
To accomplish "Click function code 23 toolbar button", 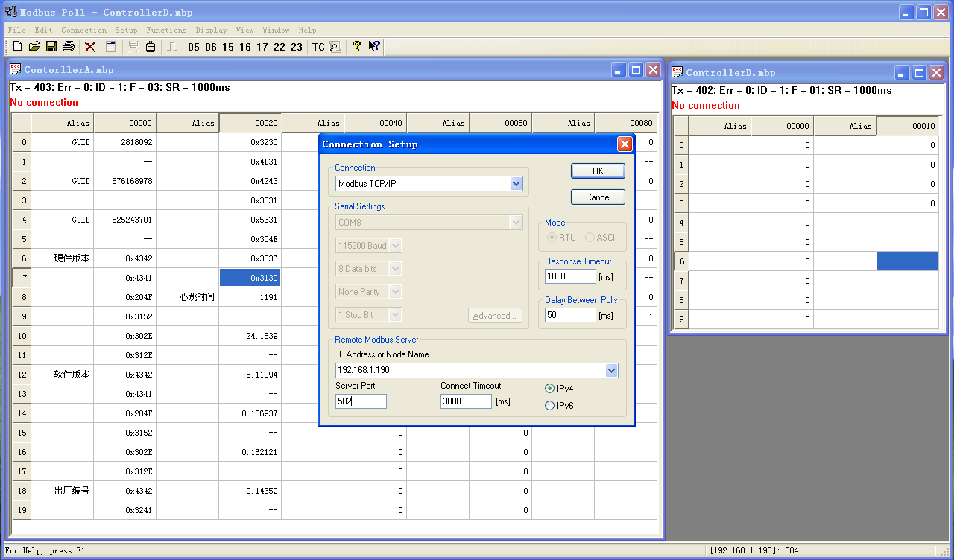I will tap(297, 47).
